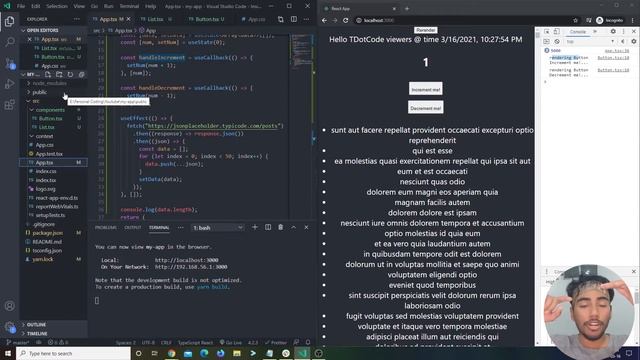Close the DevTools panel
This screenshot has width=640, height=360.
pyautogui.click(x=633, y=31)
